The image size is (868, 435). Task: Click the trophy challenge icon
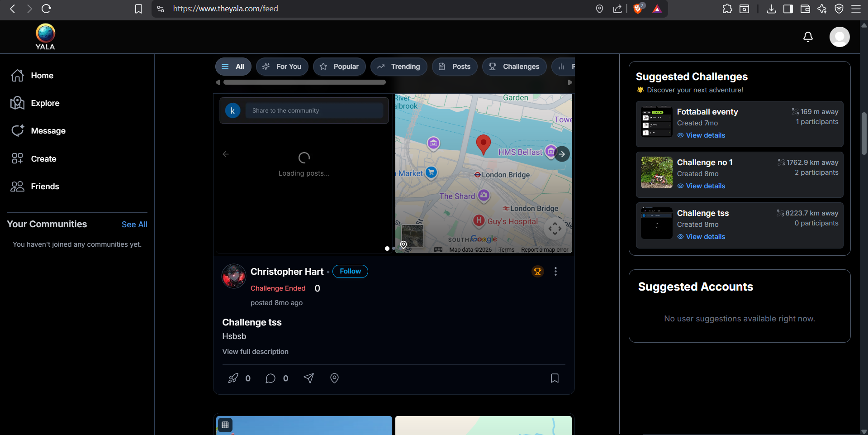(537, 272)
